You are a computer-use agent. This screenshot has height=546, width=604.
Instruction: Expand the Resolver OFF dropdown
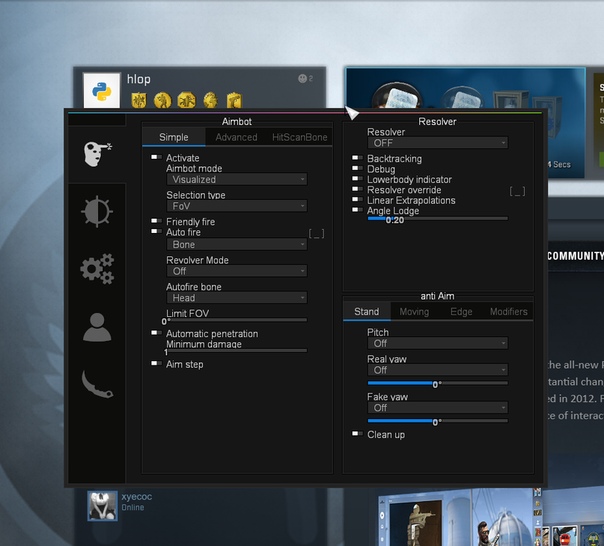pos(437,143)
